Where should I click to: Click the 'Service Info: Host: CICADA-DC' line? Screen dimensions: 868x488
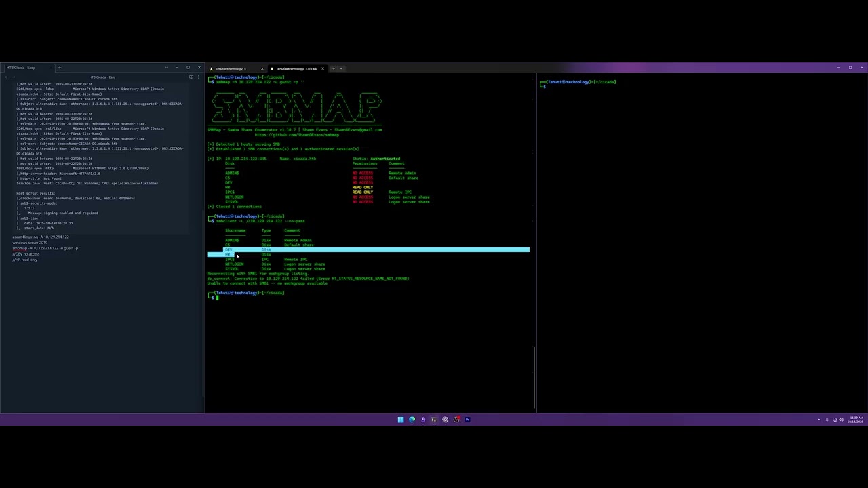tap(87, 184)
